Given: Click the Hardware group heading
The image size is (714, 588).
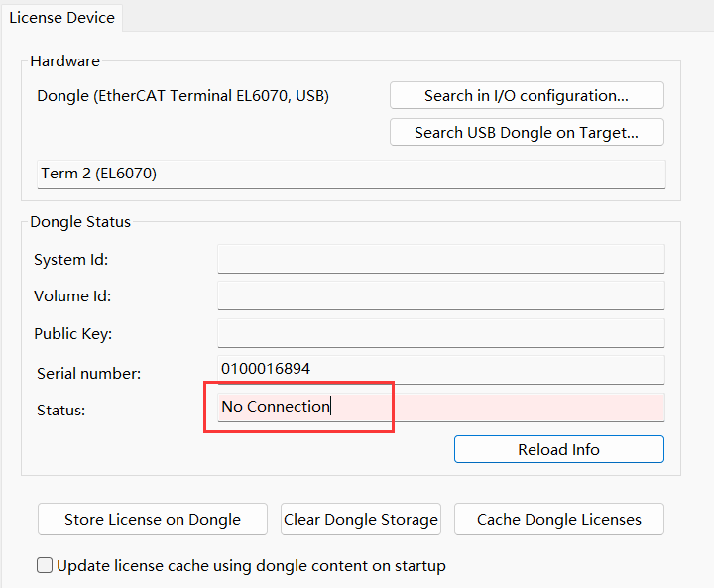Looking at the screenshot, I should [64, 61].
